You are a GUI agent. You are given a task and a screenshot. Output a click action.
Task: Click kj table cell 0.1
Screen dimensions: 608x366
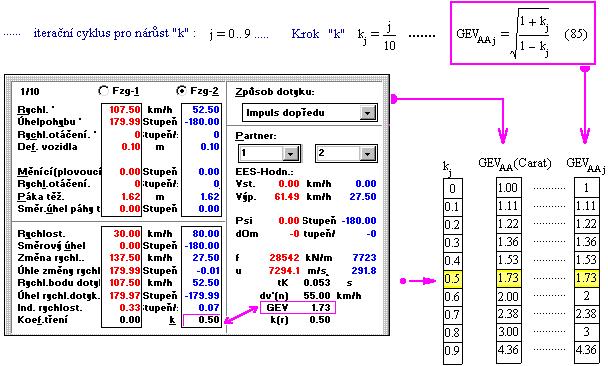tap(453, 207)
